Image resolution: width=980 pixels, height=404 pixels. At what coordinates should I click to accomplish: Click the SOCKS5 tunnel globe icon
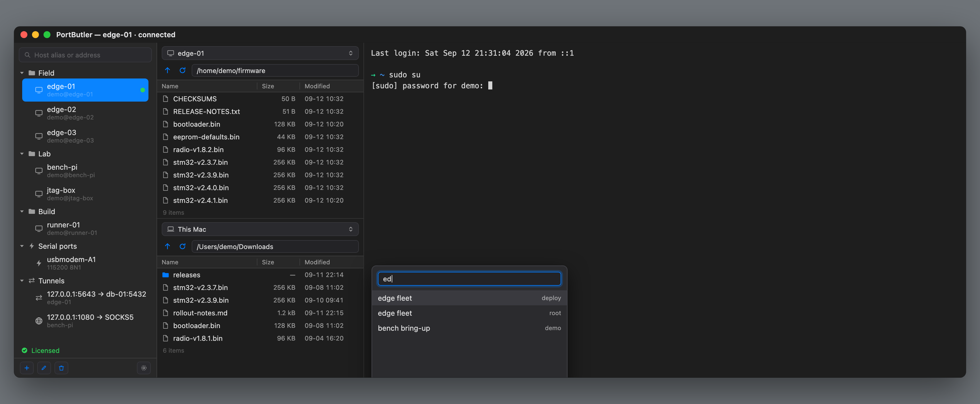coord(39,321)
